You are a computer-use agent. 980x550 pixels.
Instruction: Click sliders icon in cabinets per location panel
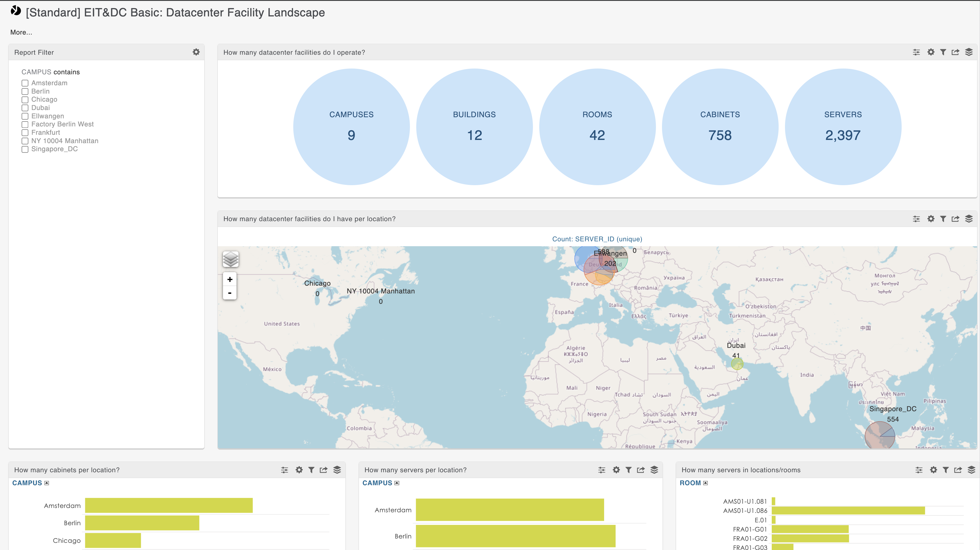coord(285,470)
